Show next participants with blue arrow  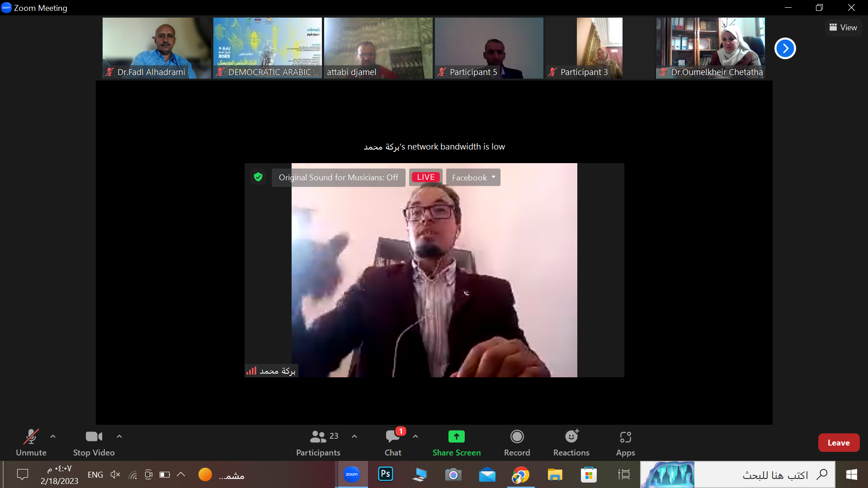click(x=785, y=48)
